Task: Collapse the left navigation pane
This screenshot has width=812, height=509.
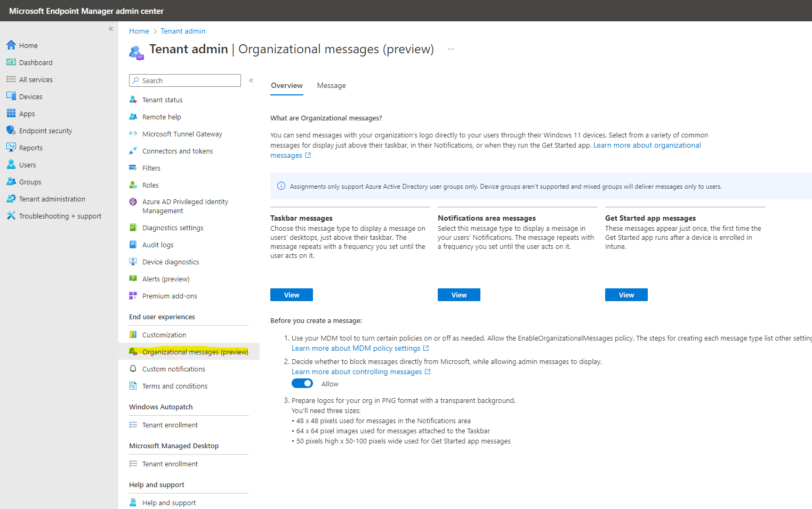Action: (x=111, y=29)
